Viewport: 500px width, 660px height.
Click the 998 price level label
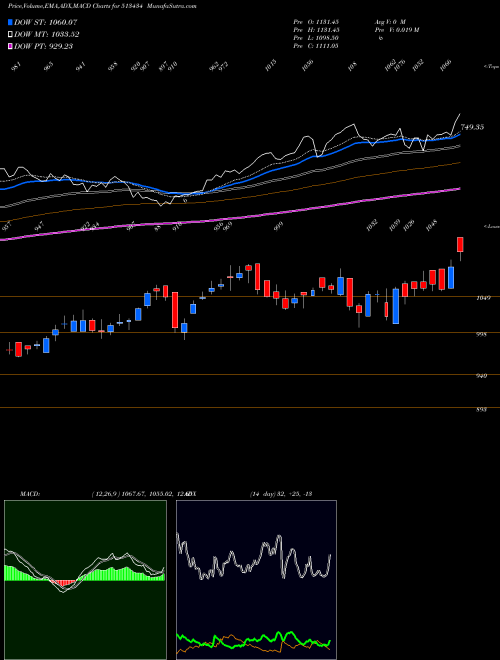[482, 335]
